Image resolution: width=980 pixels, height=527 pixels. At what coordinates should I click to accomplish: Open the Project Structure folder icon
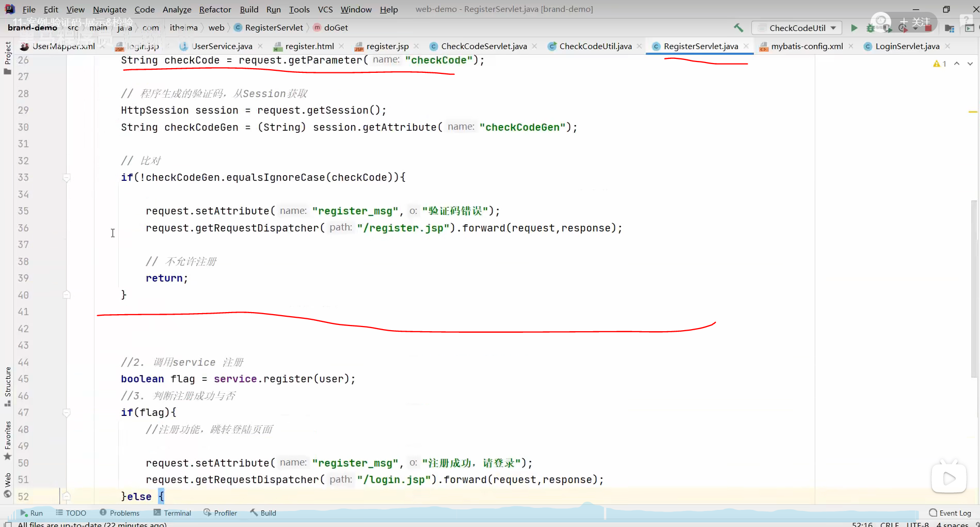point(949,28)
